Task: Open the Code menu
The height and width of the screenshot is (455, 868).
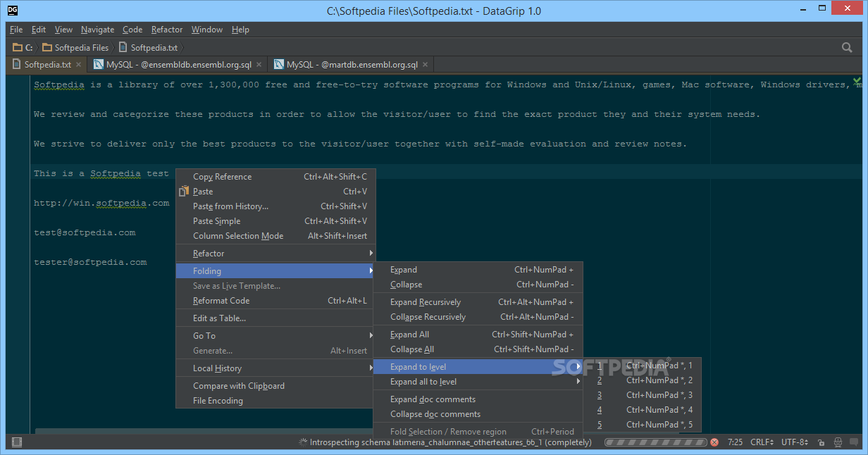Action: pos(132,30)
